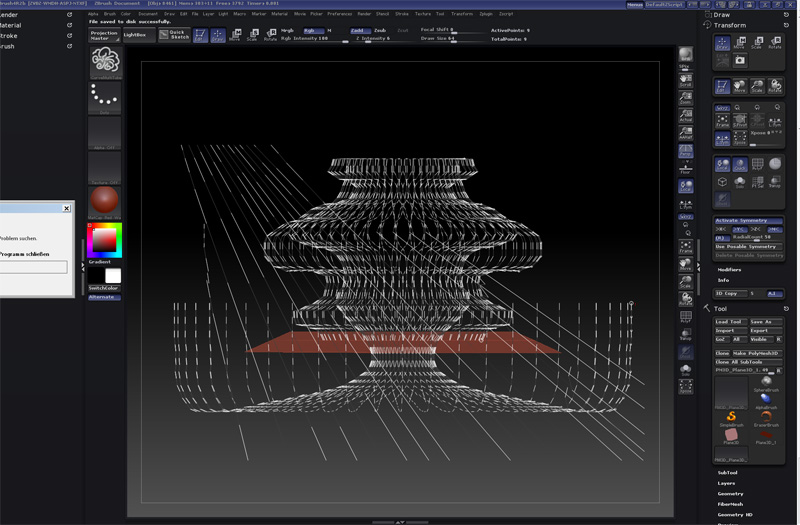Screen dimensions: 800x525
Task: Open the CurveMultiTube brush thumbnail
Action: (x=106, y=63)
